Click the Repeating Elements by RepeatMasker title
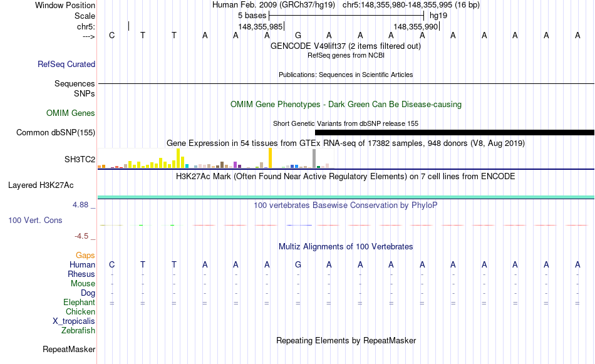Screen dimensions: 595x364 pos(346,340)
